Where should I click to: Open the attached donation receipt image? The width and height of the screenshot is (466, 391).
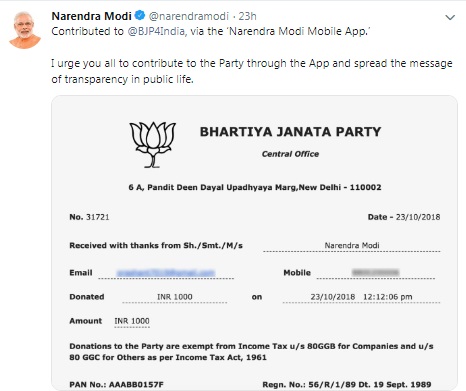pos(254,243)
